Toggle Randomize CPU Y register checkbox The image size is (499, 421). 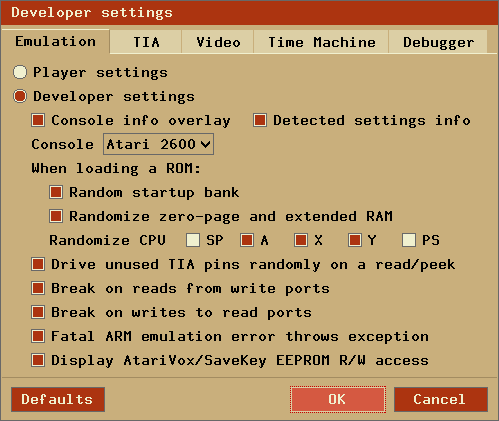[355, 240]
